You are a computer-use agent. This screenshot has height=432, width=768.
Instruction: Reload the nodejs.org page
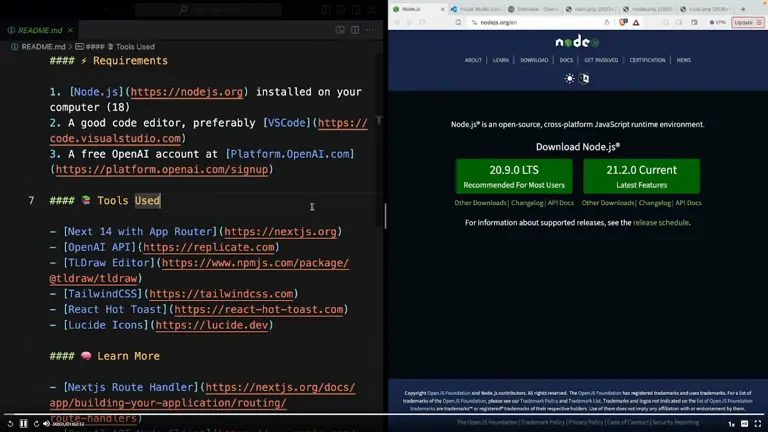point(422,23)
